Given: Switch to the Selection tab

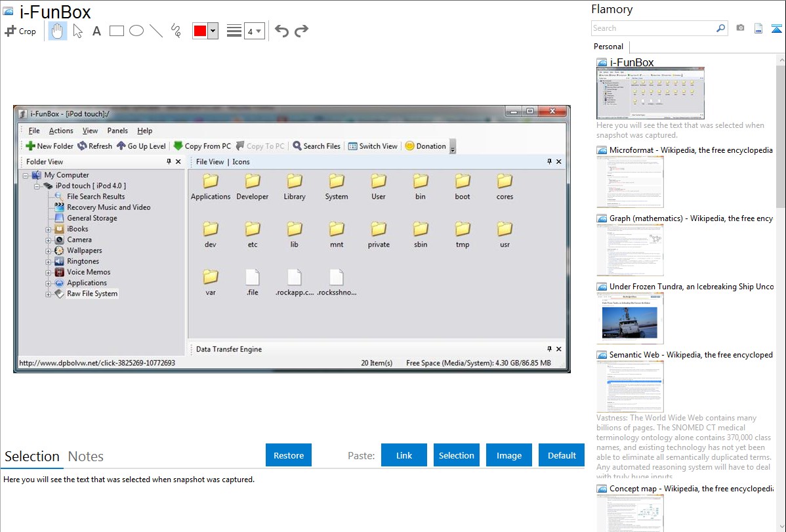Looking at the screenshot, I should tap(32, 457).
